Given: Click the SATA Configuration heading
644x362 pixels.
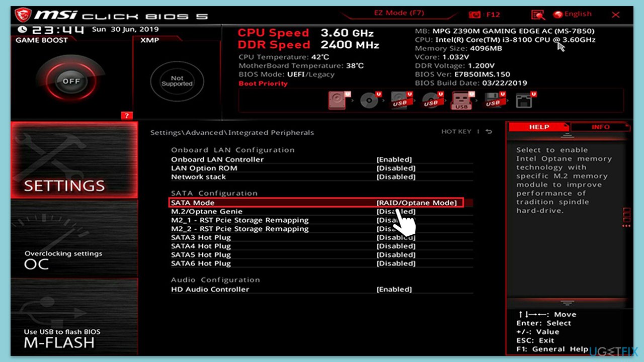Looking at the screenshot, I should coord(214,193).
